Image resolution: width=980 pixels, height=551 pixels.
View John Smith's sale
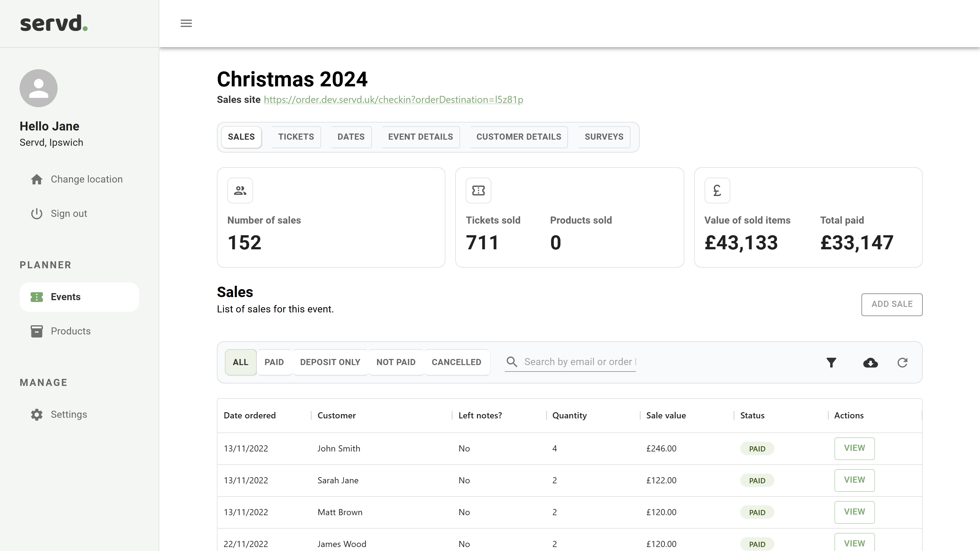(x=854, y=448)
